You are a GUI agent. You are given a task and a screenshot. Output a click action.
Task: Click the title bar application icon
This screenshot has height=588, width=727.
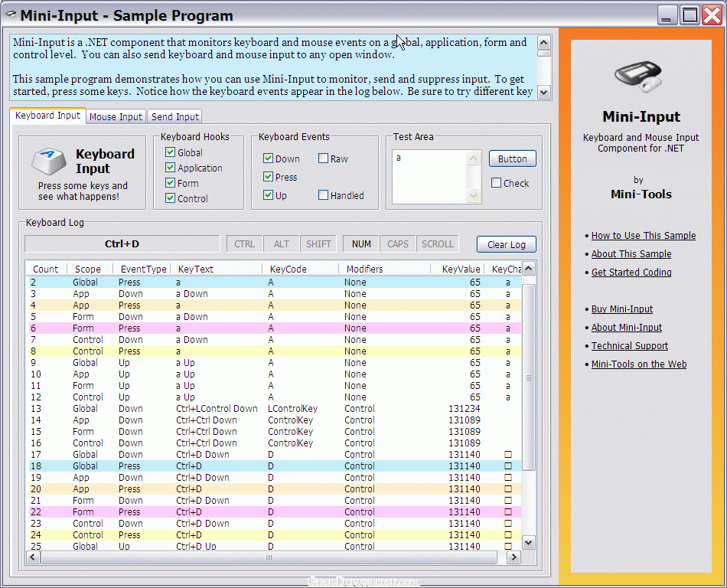[x=11, y=15]
